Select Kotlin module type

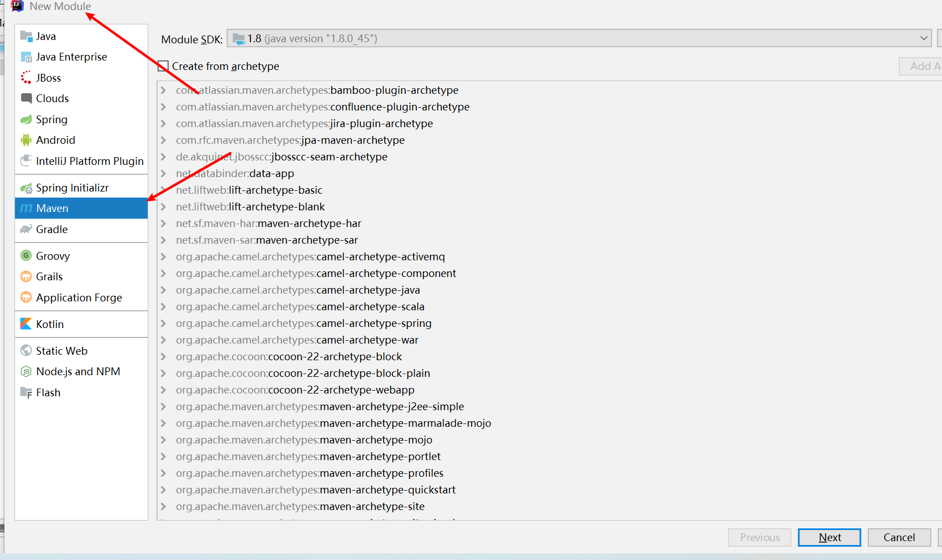[x=81, y=324]
